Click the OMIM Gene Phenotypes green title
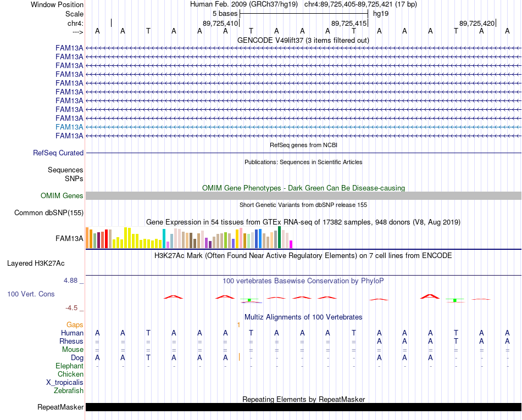Image resolution: width=522 pixels, height=420 pixels. point(304,188)
